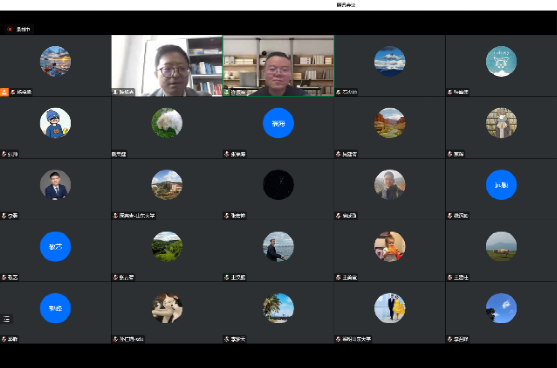
Task: Select the green-bordered active speaker video
Action: coord(278,65)
